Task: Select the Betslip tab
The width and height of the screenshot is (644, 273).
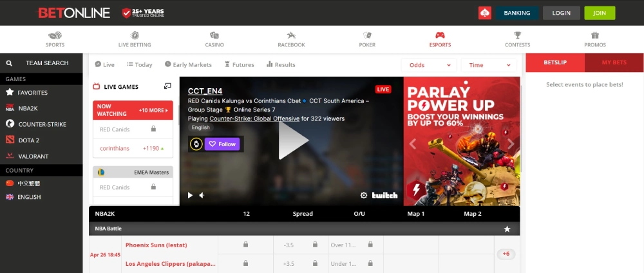Action: coord(555,62)
